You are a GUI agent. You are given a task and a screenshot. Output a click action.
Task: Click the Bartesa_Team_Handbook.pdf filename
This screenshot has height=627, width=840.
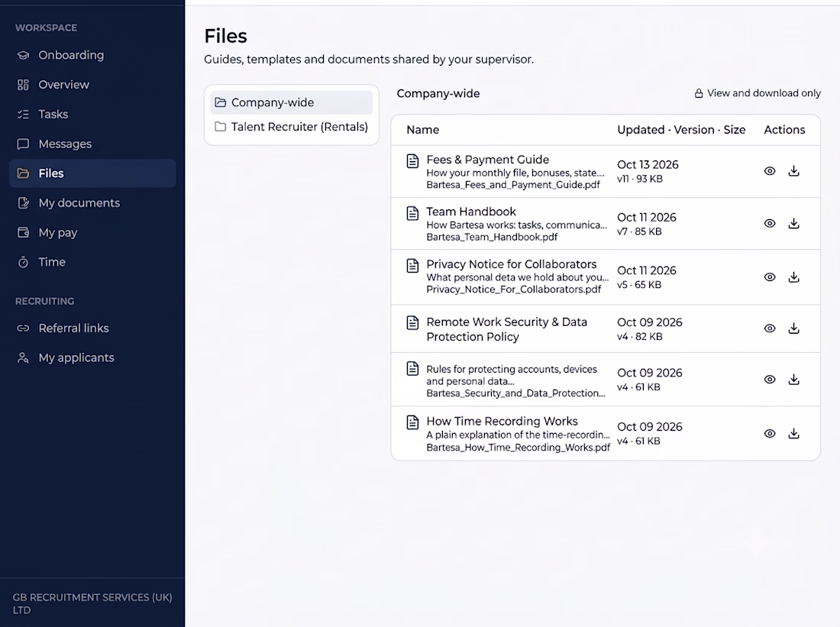click(x=492, y=237)
